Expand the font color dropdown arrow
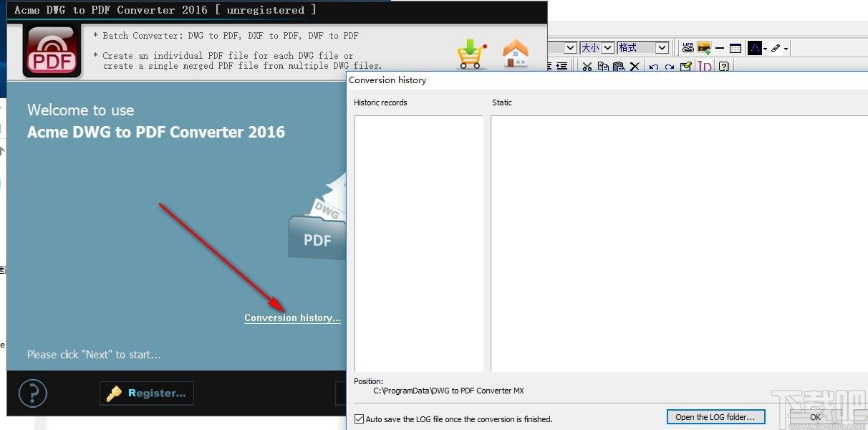This screenshot has width=868, height=430. (765, 49)
